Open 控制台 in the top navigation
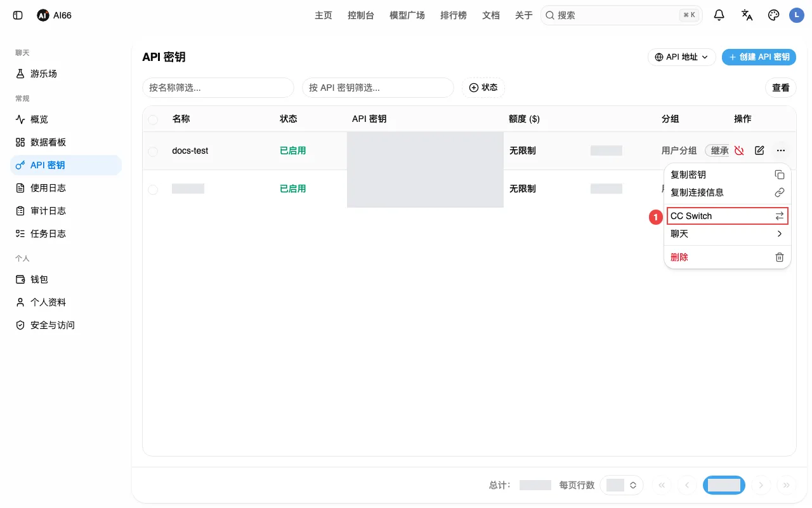The width and height of the screenshot is (812, 508). 361,15
